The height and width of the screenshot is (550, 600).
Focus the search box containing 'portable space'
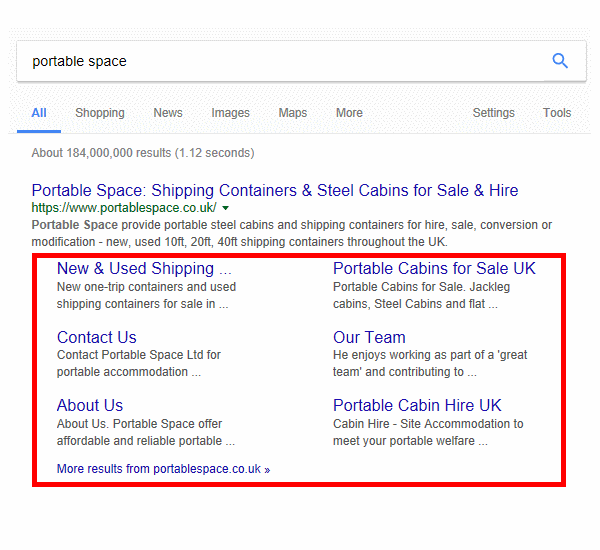pyautogui.click(x=301, y=61)
